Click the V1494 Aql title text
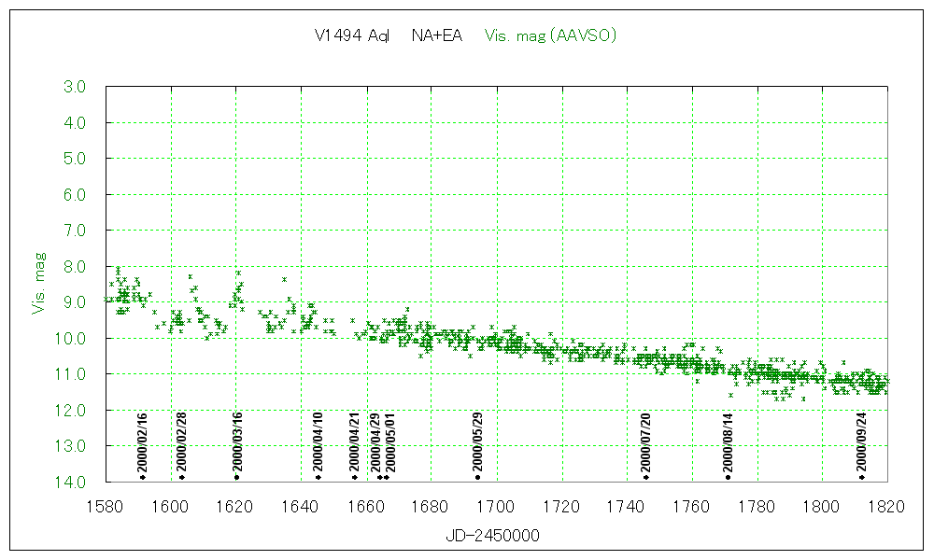 pos(352,35)
